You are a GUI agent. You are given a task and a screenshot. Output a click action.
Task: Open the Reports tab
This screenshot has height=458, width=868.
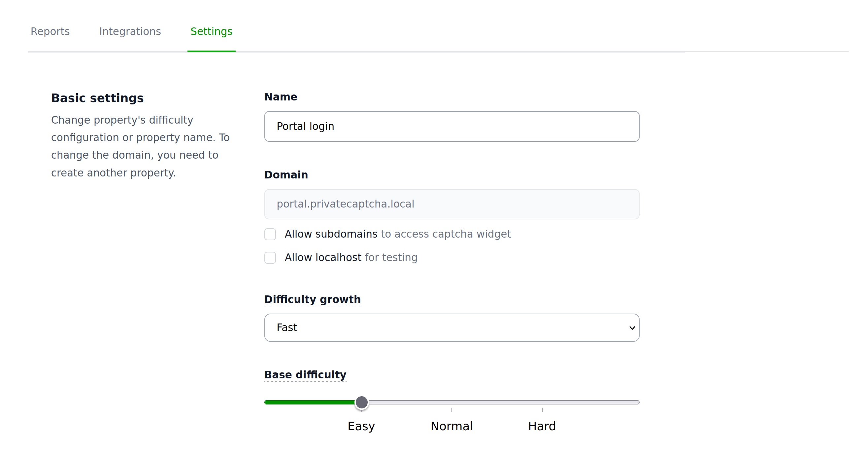click(50, 31)
